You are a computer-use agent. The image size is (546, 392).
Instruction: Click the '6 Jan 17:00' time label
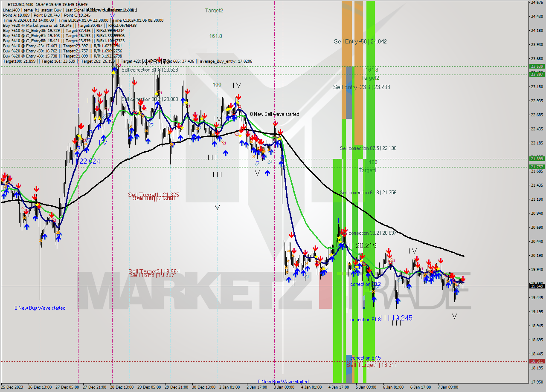421,387
